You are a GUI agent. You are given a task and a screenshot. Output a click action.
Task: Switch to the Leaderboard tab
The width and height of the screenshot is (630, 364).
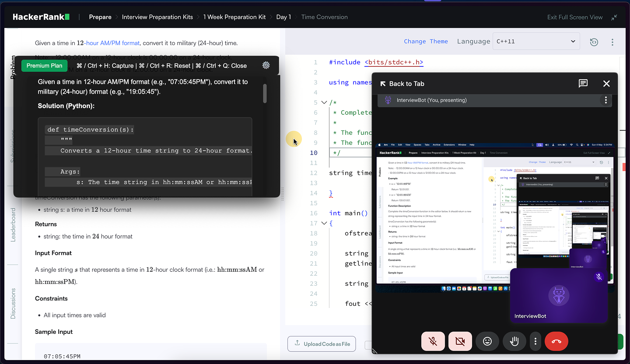(13, 226)
